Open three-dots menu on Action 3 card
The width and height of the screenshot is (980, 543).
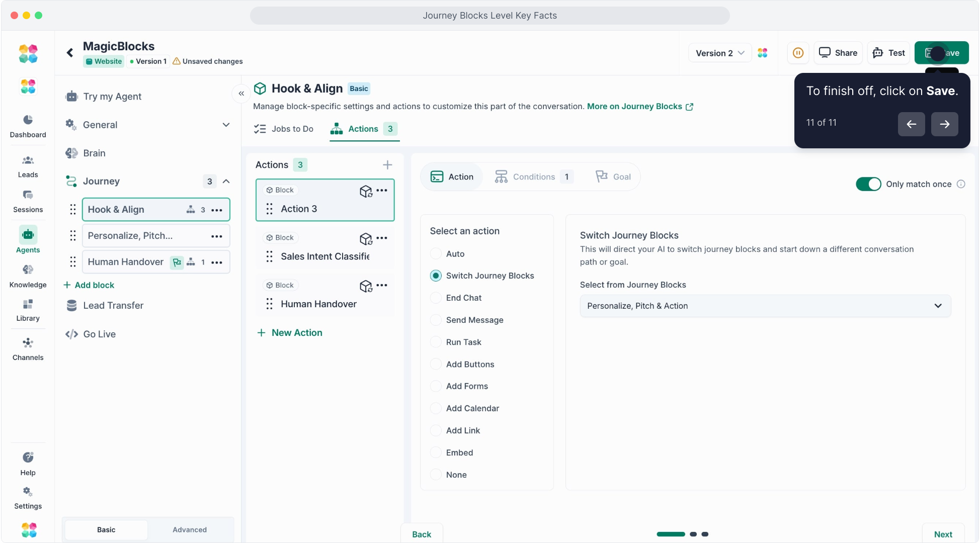point(382,190)
